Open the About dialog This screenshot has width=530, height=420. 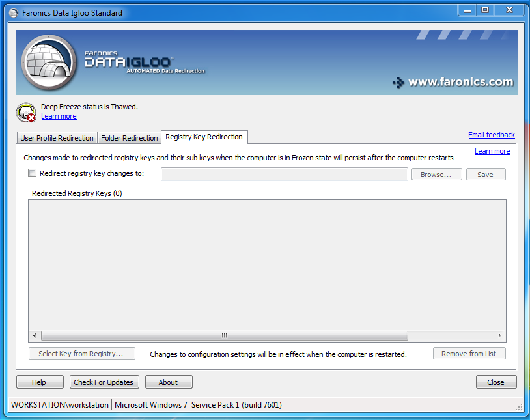coord(169,382)
